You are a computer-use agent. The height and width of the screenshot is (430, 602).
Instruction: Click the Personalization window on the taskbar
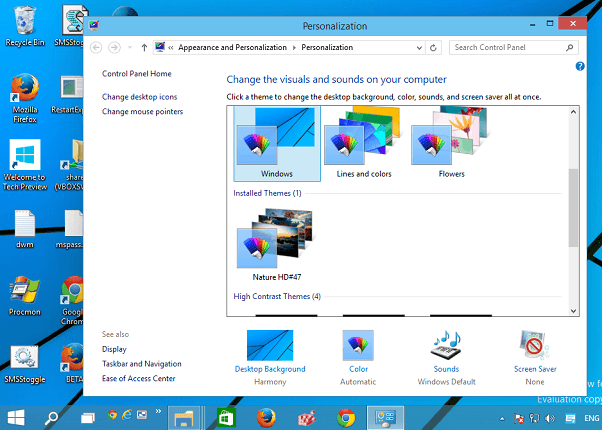click(385, 418)
